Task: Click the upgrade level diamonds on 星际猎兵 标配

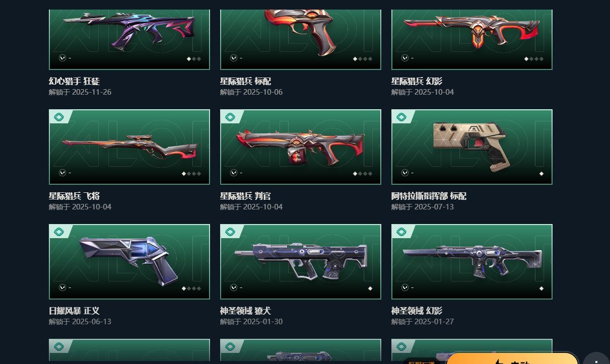Action: pos(363,59)
